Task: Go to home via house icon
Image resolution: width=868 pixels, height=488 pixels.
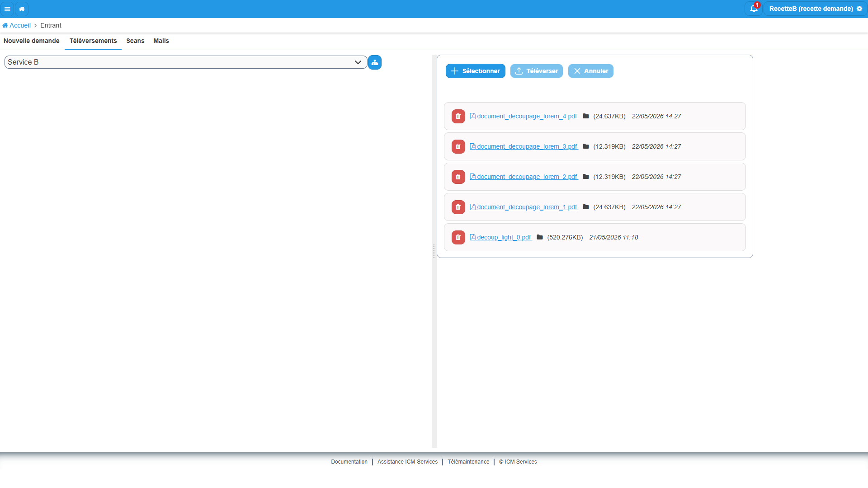Action: (22, 9)
